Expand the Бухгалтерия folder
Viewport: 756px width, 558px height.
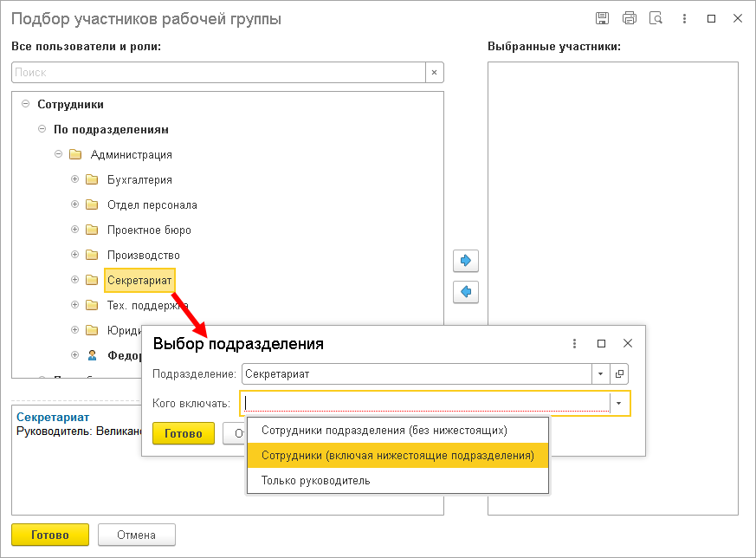[x=74, y=179]
